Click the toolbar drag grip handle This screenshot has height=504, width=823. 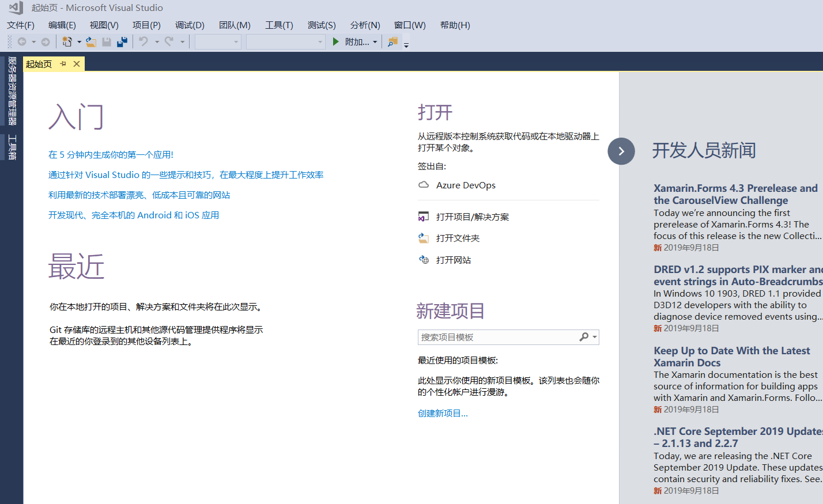[9, 42]
